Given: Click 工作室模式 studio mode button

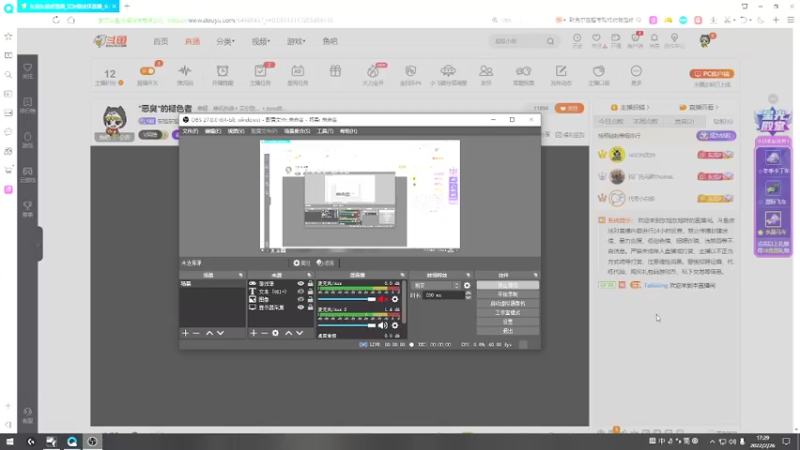Looking at the screenshot, I should click(x=508, y=313).
